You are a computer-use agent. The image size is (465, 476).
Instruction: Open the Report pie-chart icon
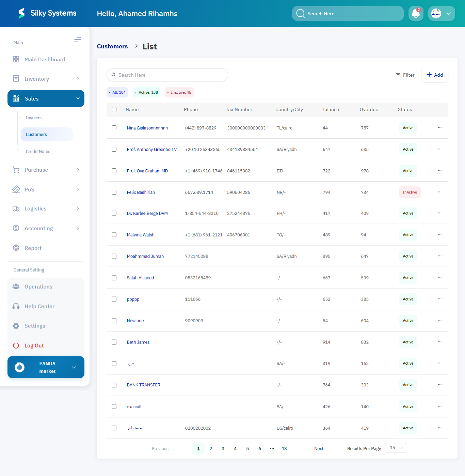click(x=16, y=248)
